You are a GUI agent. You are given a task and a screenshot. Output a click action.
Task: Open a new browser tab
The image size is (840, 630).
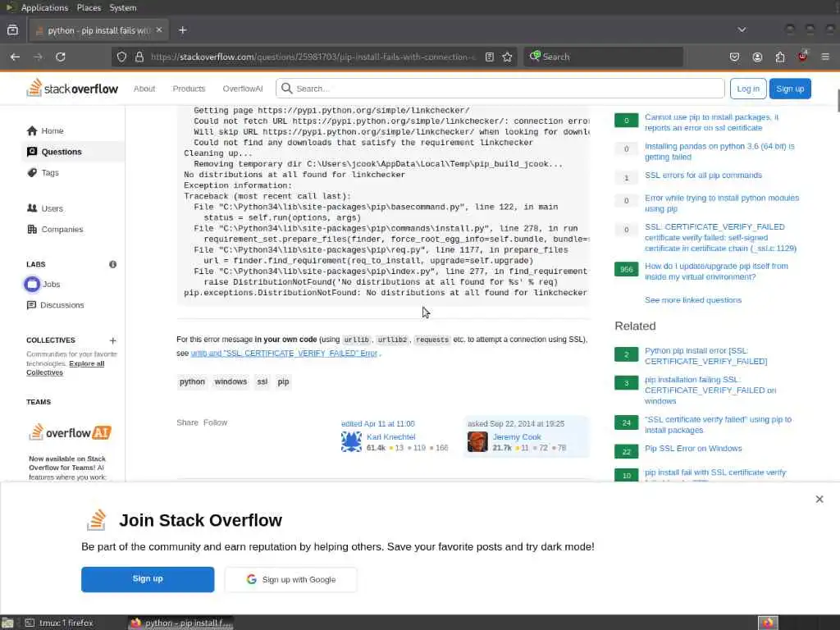point(183,30)
